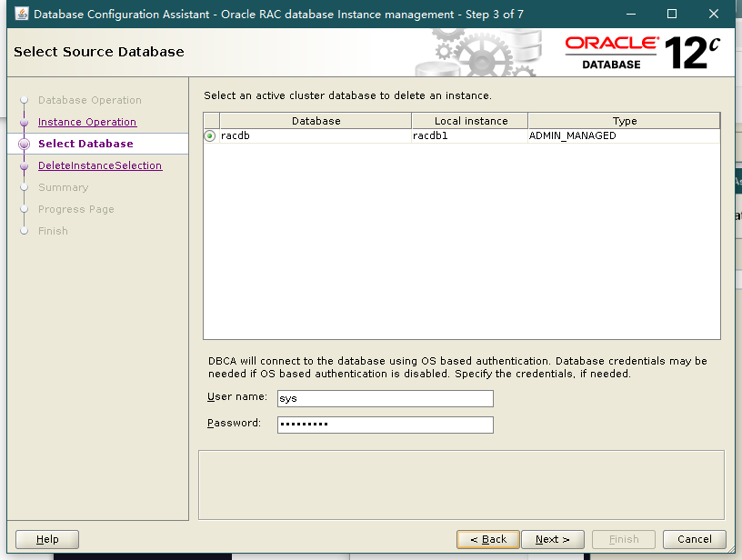Click the Summary step label
The height and width of the screenshot is (560, 742).
tap(64, 187)
